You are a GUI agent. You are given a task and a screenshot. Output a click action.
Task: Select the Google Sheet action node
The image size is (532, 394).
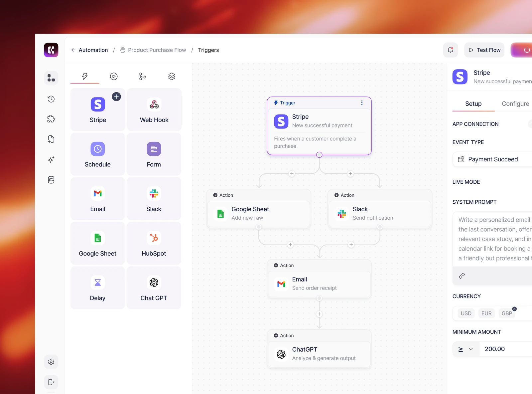(259, 209)
